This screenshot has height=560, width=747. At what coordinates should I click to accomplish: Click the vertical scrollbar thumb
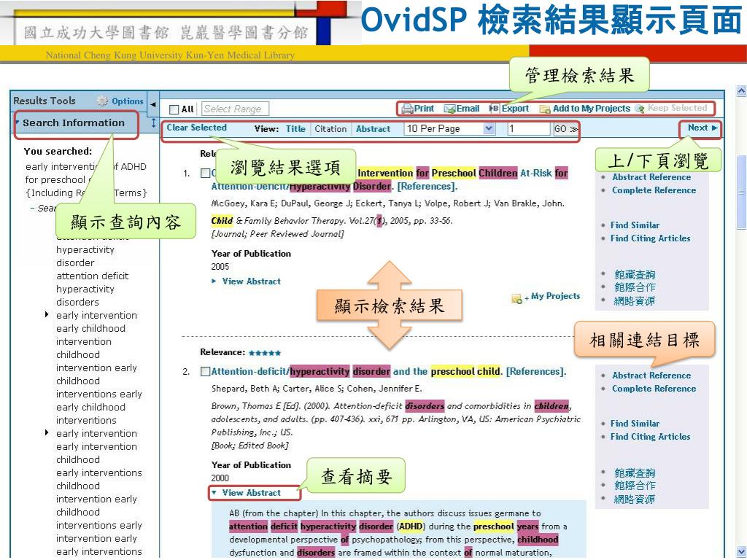(741, 192)
